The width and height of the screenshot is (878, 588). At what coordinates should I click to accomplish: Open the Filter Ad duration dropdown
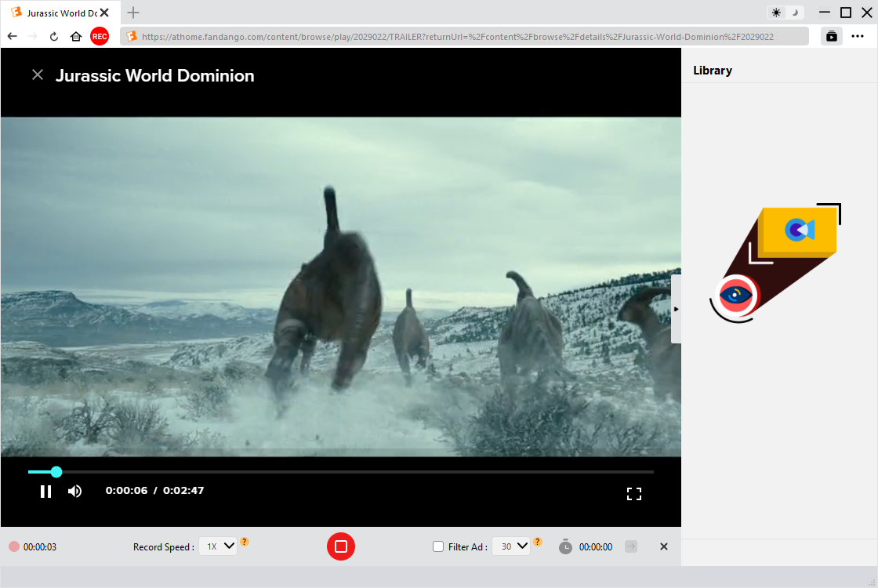(x=510, y=546)
